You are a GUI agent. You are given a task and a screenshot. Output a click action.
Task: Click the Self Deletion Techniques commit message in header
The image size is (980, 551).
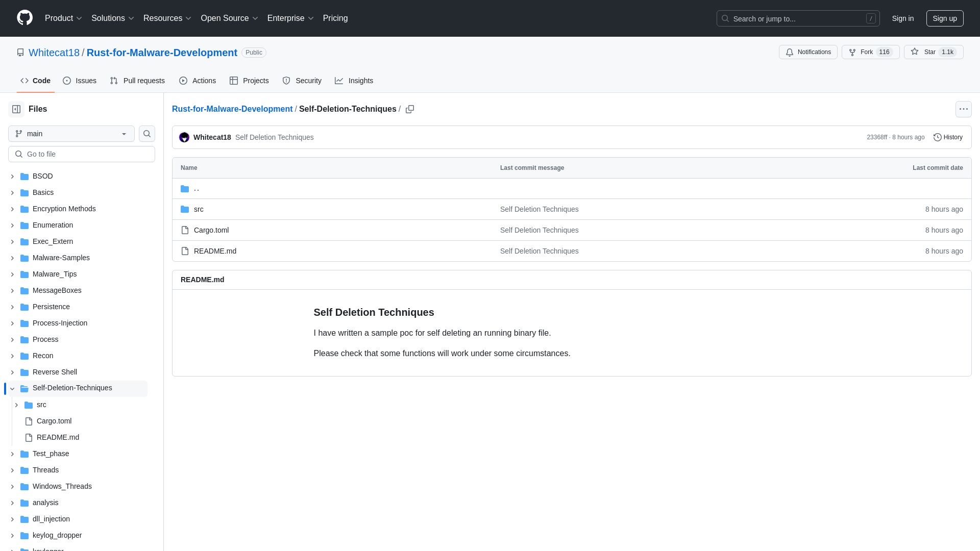275,137
